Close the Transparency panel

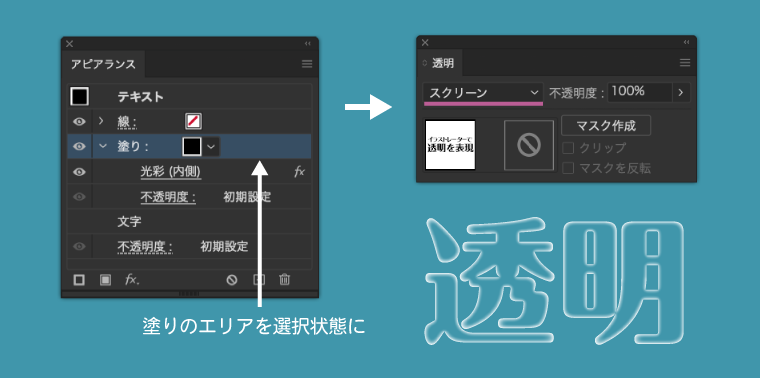coord(425,43)
